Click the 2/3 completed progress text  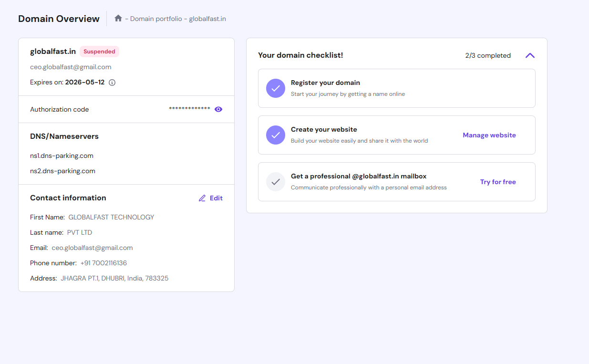pyautogui.click(x=487, y=56)
